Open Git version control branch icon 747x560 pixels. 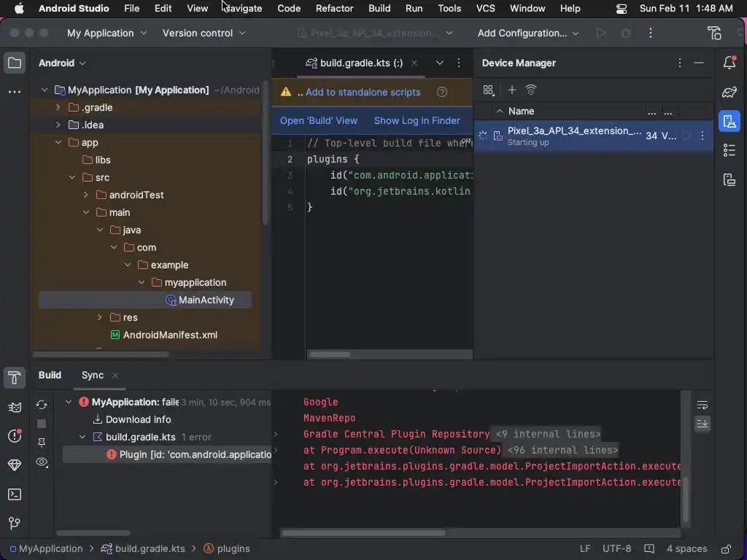pyautogui.click(x=15, y=524)
